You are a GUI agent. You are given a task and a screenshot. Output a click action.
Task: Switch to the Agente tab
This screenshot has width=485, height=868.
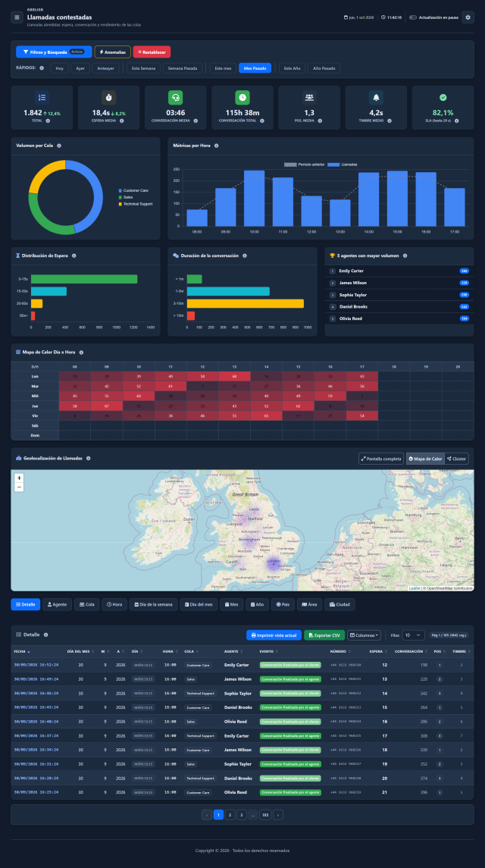57,604
